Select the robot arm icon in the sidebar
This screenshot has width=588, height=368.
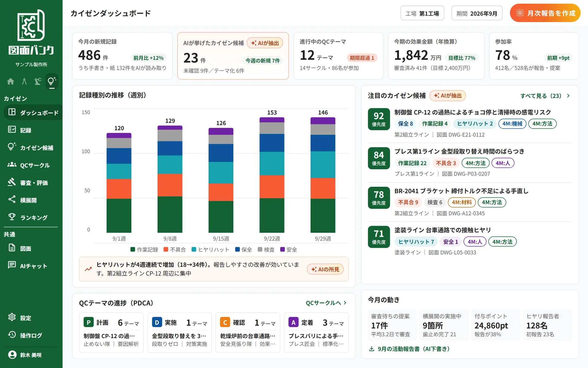pyautogui.click(x=38, y=81)
